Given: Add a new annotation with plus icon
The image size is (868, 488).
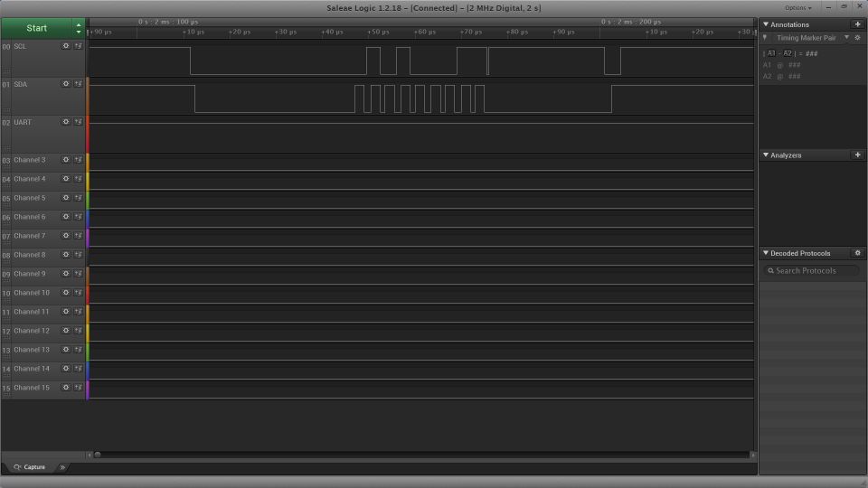Looking at the screenshot, I should tap(857, 24).
